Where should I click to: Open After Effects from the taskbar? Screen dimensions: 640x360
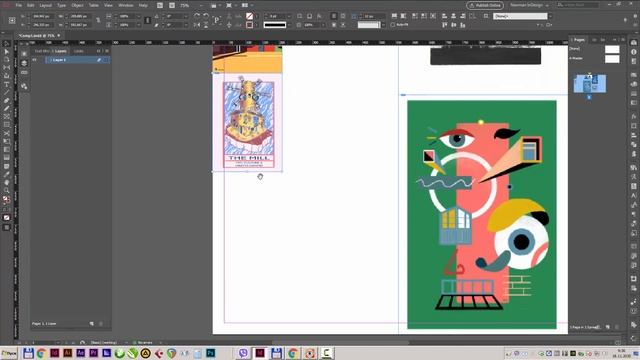click(x=81, y=353)
